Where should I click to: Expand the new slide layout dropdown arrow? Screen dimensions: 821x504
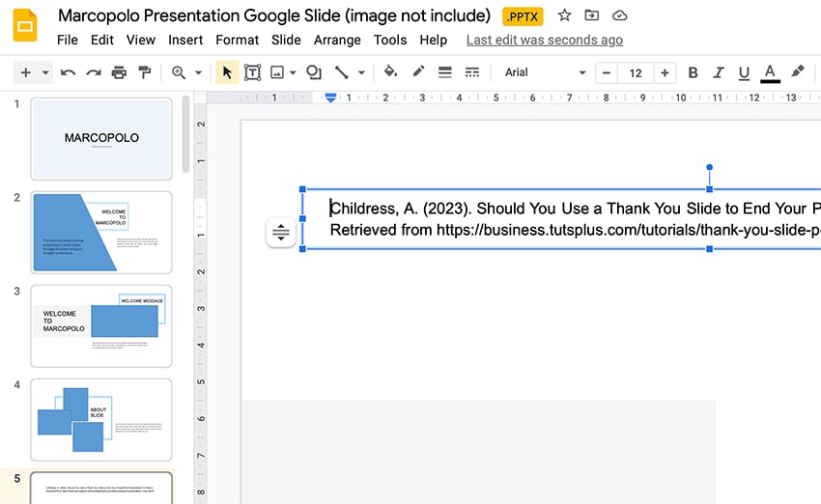click(46, 72)
